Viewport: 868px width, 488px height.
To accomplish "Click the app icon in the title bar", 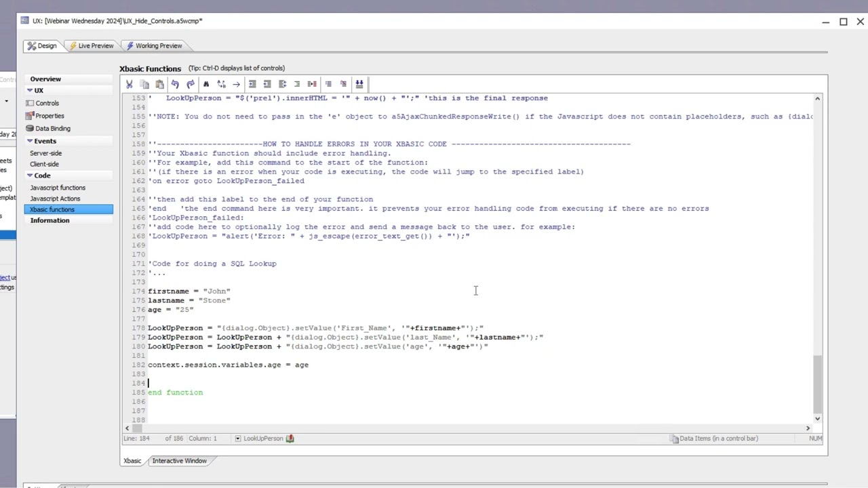I will pos(25,20).
